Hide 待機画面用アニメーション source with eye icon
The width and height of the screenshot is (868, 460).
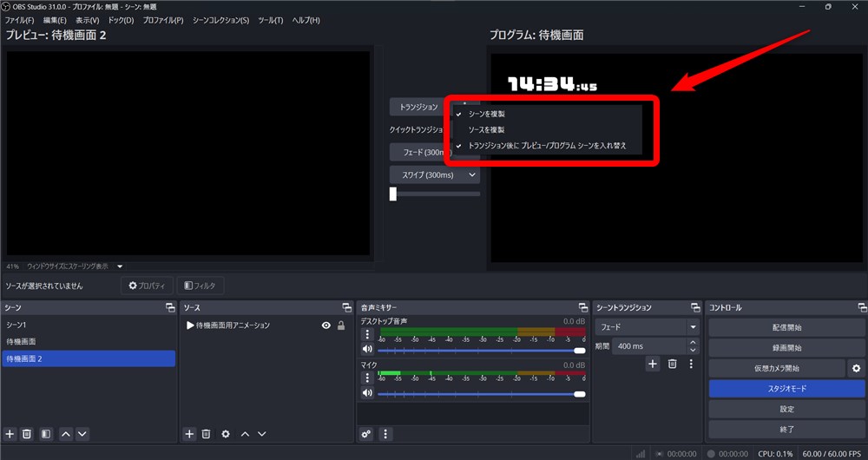326,325
